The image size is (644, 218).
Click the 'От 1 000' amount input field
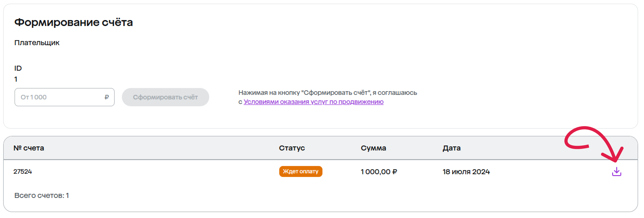[65, 97]
